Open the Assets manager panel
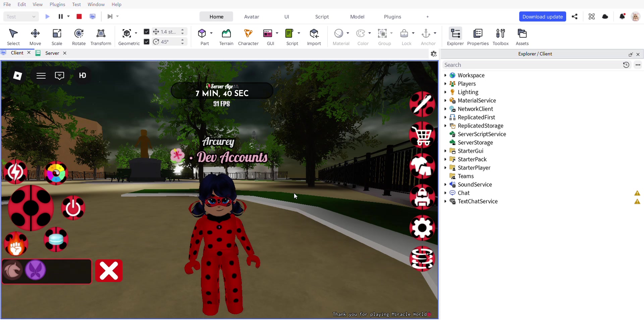The width and height of the screenshot is (644, 333). tap(522, 37)
